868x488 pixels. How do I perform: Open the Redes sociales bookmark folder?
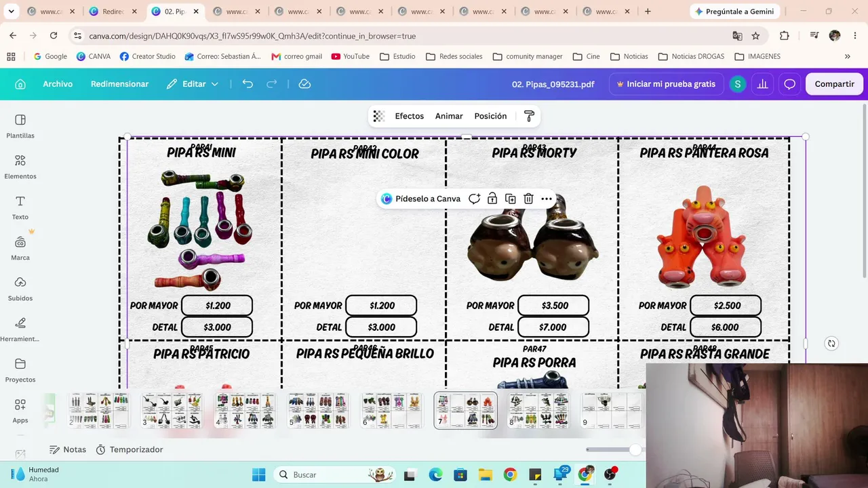coord(454,56)
